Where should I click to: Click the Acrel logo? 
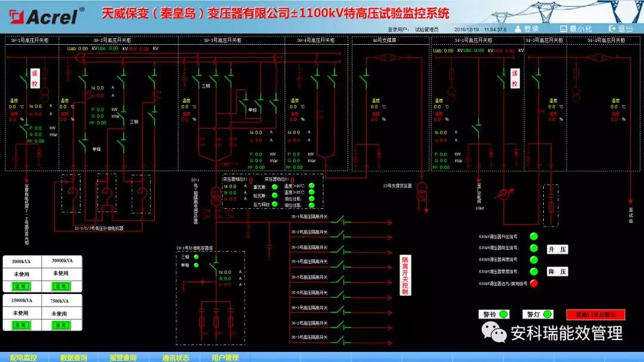point(47,17)
